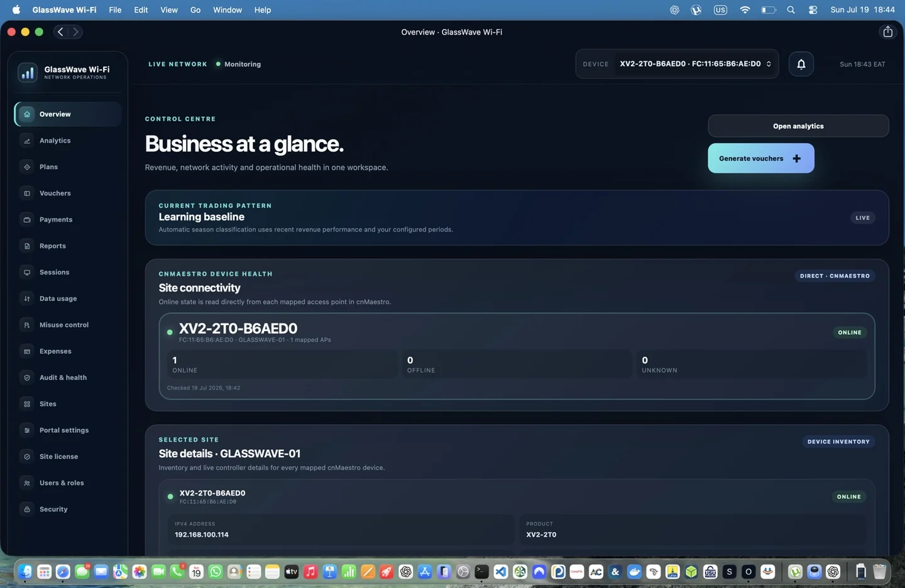Click the PRODUCT value XV2-2T0

[x=541, y=535]
